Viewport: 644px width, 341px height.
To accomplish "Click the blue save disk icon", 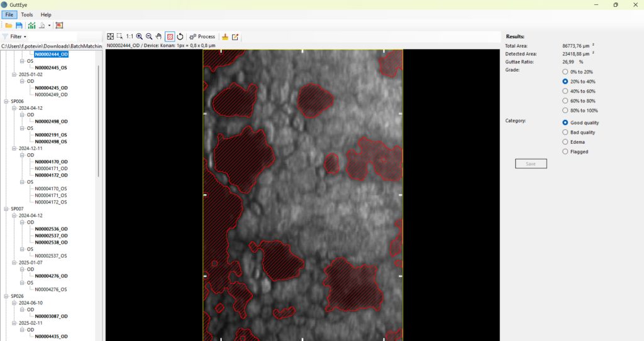I will (x=19, y=26).
